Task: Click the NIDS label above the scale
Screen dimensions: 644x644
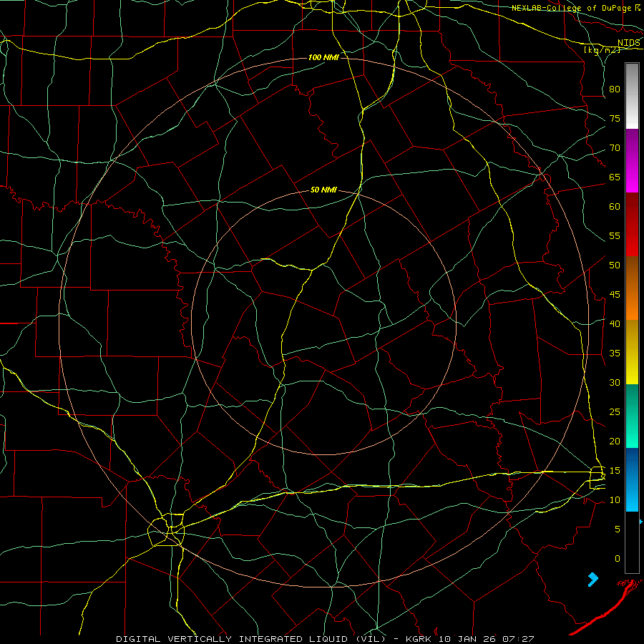Action: pyautogui.click(x=629, y=42)
